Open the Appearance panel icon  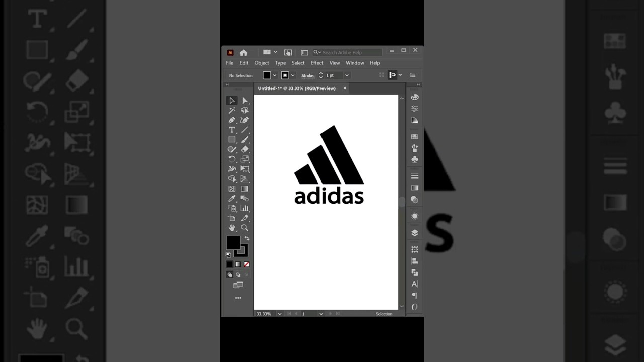[x=415, y=216]
